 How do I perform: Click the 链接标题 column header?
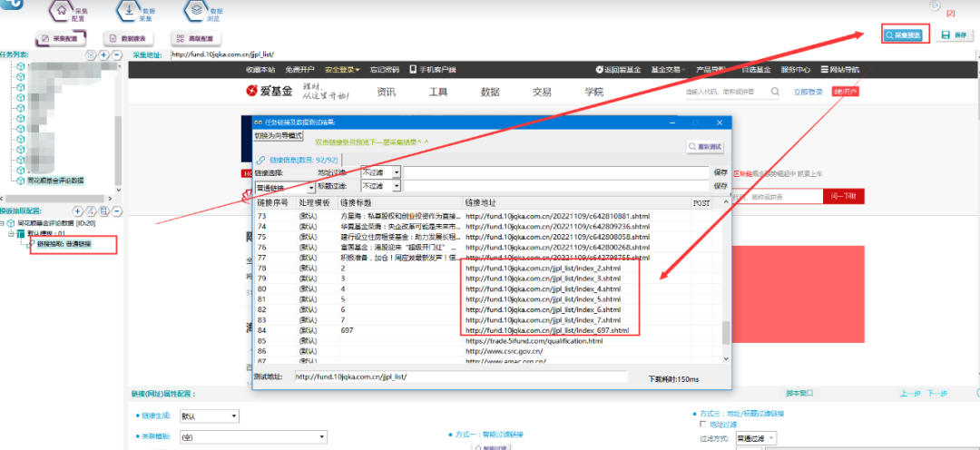click(x=400, y=203)
